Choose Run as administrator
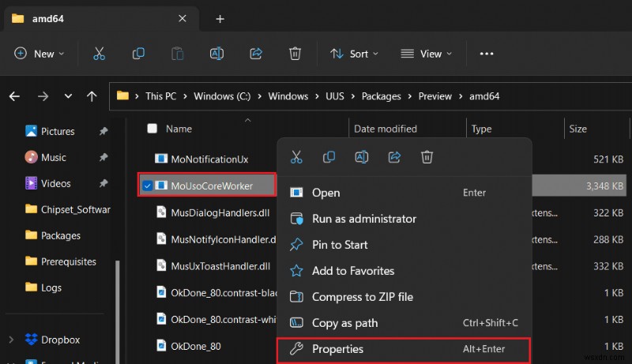The width and height of the screenshot is (632, 364). point(404,219)
